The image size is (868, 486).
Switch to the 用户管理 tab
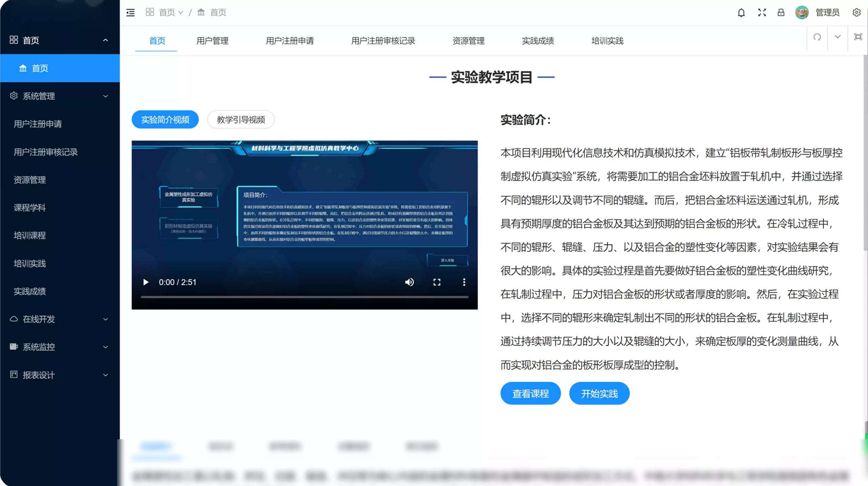212,41
